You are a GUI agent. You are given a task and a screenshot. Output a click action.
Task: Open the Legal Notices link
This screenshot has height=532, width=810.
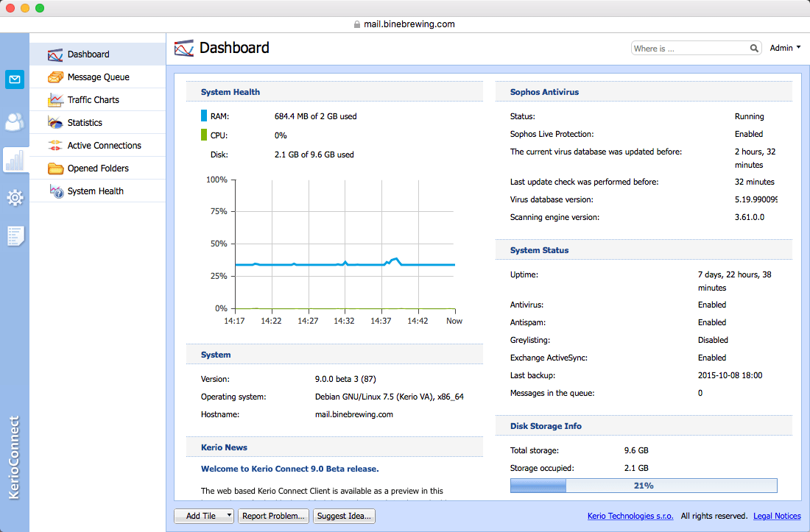pyautogui.click(x=777, y=516)
